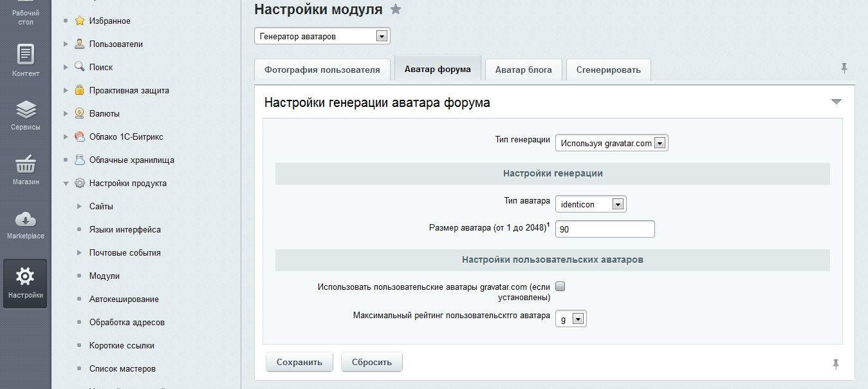The image size is (868, 389).
Task: Click the pin icon near Сбросить button
Action: click(836, 364)
